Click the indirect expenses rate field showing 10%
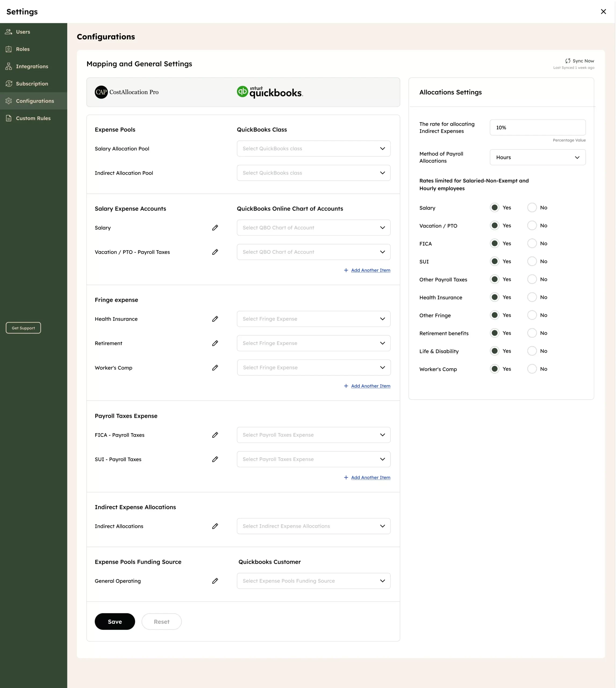Viewport: 616px width, 688px height. click(538, 128)
